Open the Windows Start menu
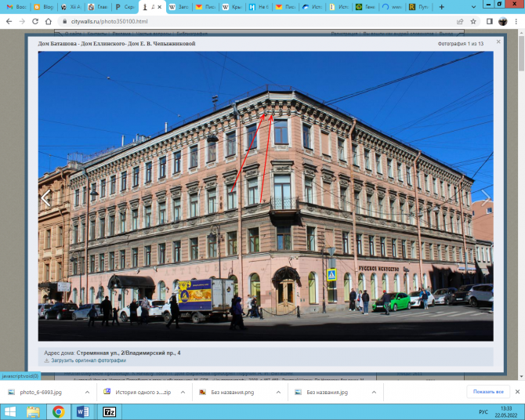This screenshot has width=525, height=420. (x=10, y=411)
